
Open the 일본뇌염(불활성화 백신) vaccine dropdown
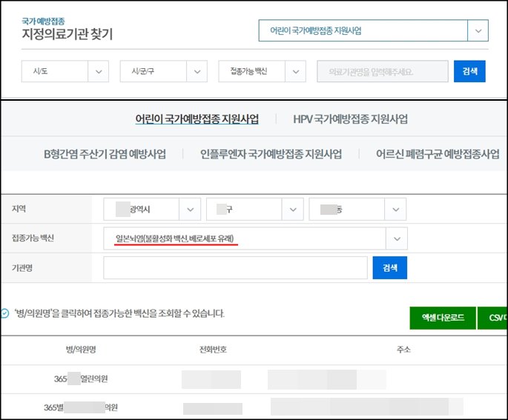pyautogui.click(x=255, y=239)
